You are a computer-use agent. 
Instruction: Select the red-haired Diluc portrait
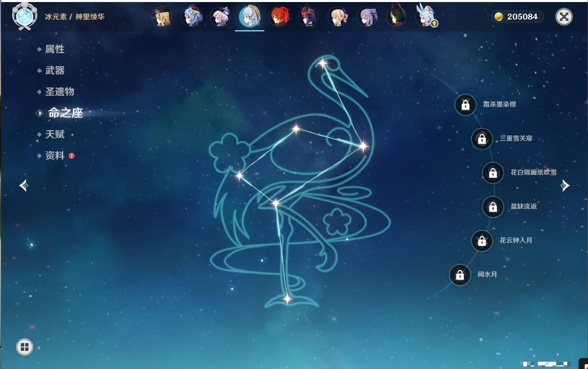point(280,17)
